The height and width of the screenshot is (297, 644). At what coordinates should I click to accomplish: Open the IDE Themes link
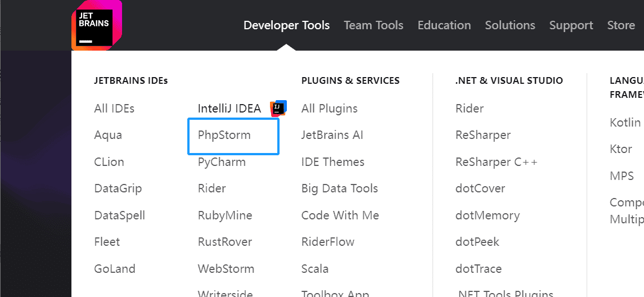pyautogui.click(x=332, y=162)
